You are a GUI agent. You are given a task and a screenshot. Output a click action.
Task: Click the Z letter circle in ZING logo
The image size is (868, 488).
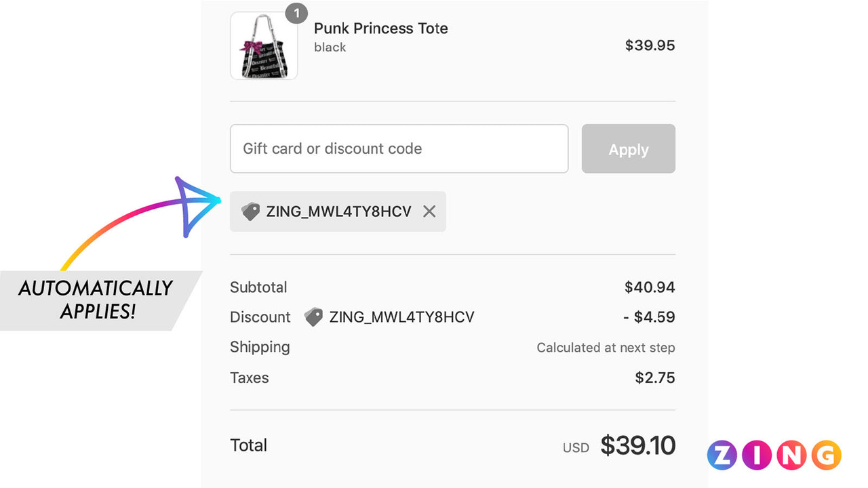coord(722,455)
